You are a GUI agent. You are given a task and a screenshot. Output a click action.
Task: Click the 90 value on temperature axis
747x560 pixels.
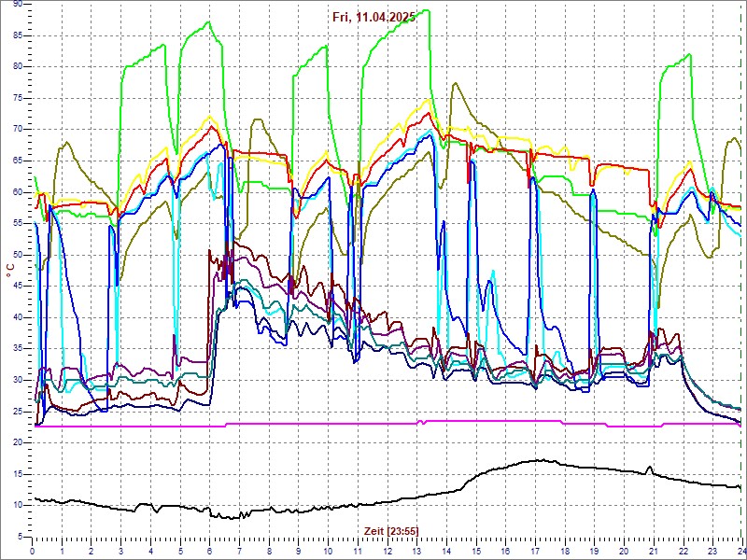18,4
